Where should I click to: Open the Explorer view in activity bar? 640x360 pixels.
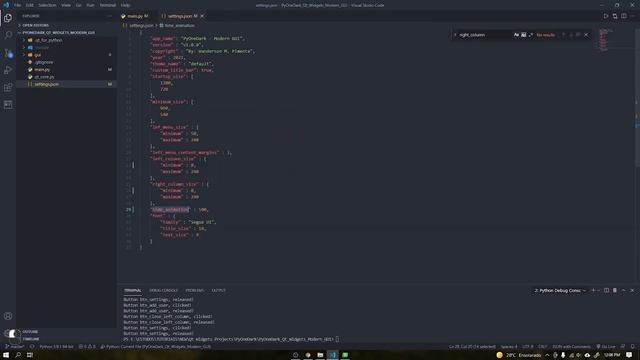coord(8,18)
